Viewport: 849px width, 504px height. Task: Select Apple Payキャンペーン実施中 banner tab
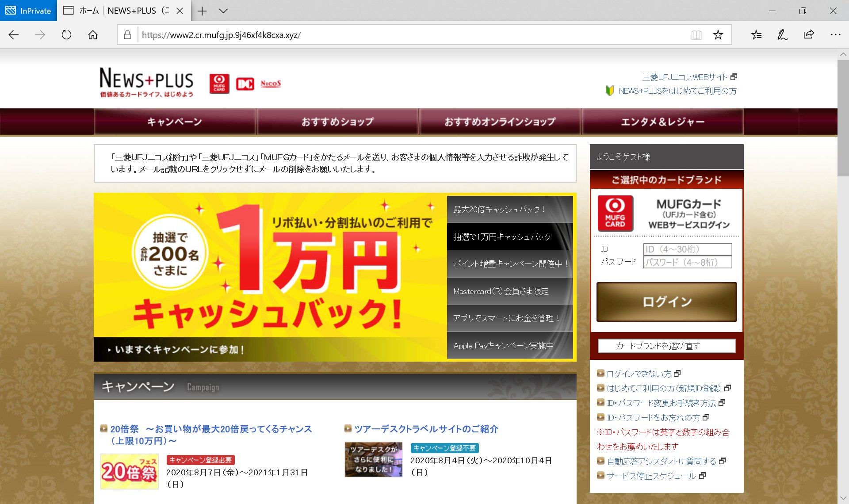pos(510,346)
